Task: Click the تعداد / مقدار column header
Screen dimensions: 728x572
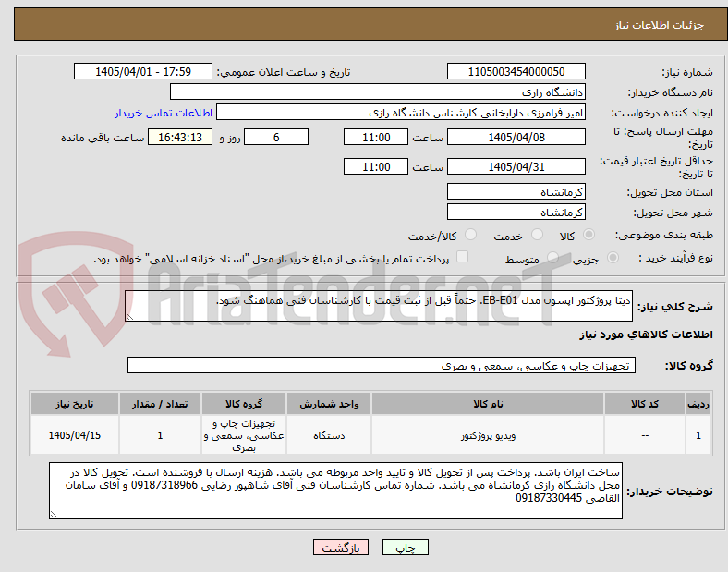Action: (x=160, y=404)
